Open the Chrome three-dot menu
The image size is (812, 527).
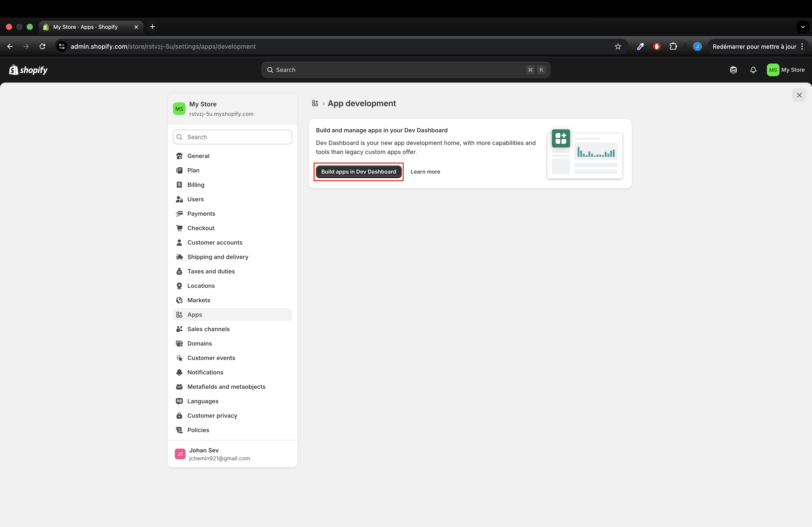[803, 47]
